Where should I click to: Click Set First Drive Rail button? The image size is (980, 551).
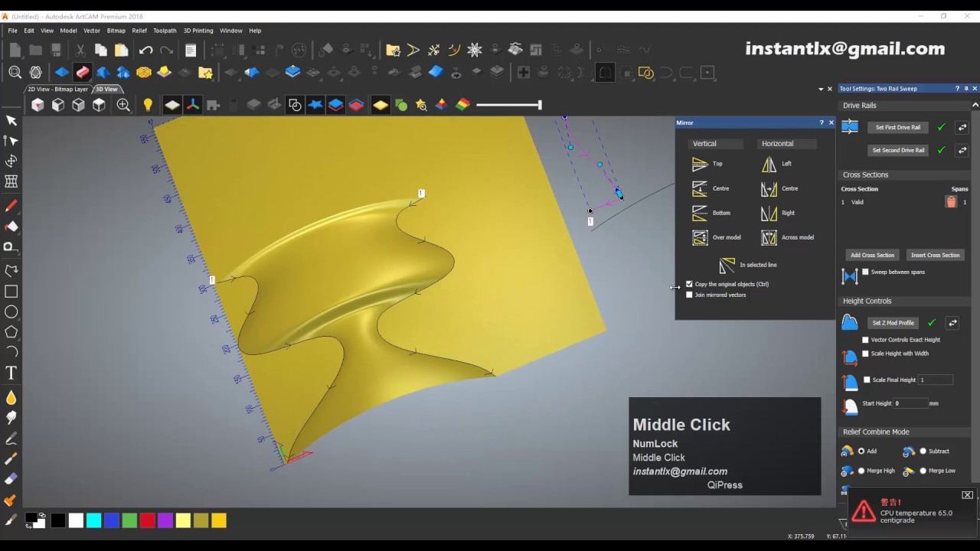[x=898, y=128]
